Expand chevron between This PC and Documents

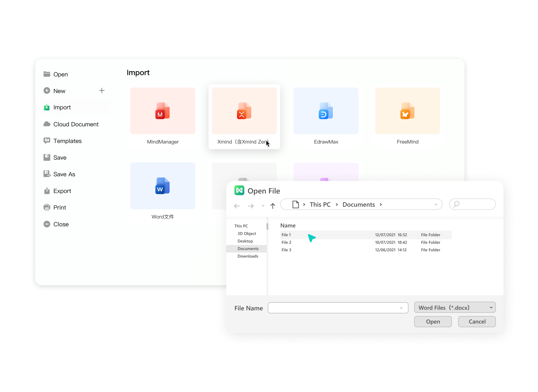(337, 204)
